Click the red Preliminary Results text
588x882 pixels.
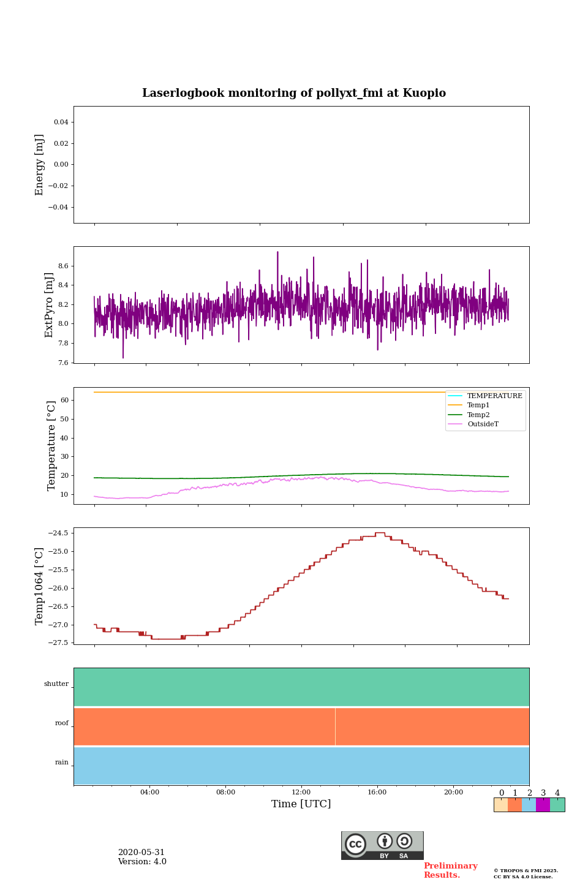click(x=450, y=870)
